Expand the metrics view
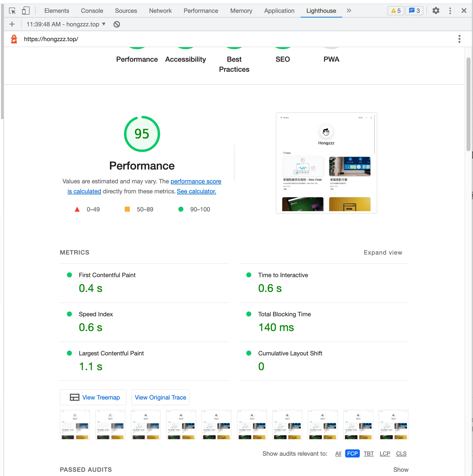The height and width of the screenshot is (476, 473). click(383, 253)
